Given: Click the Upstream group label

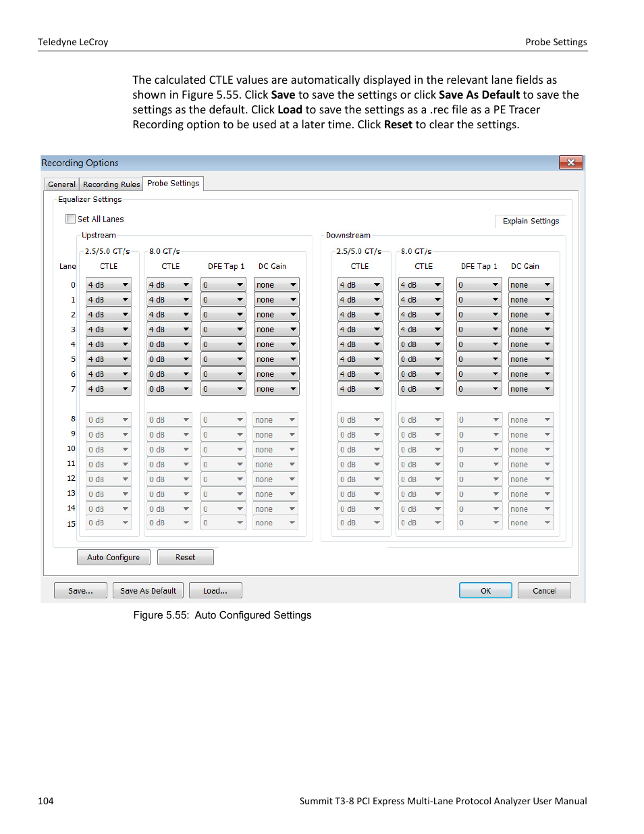Looking at the screenshot, I should coord(99,235).
